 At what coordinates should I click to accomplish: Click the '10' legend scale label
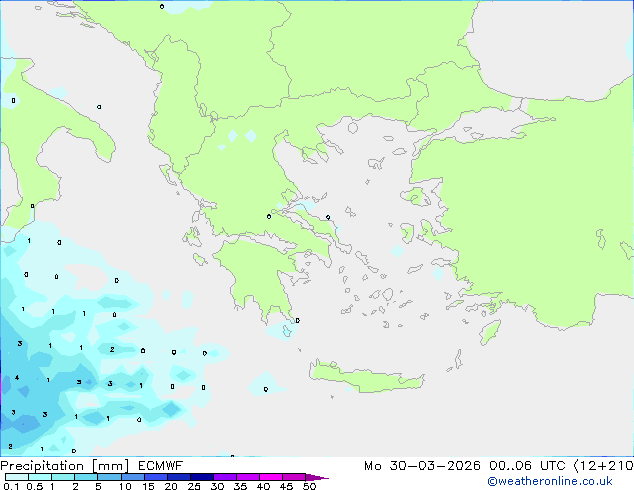(x=125, y=486)
